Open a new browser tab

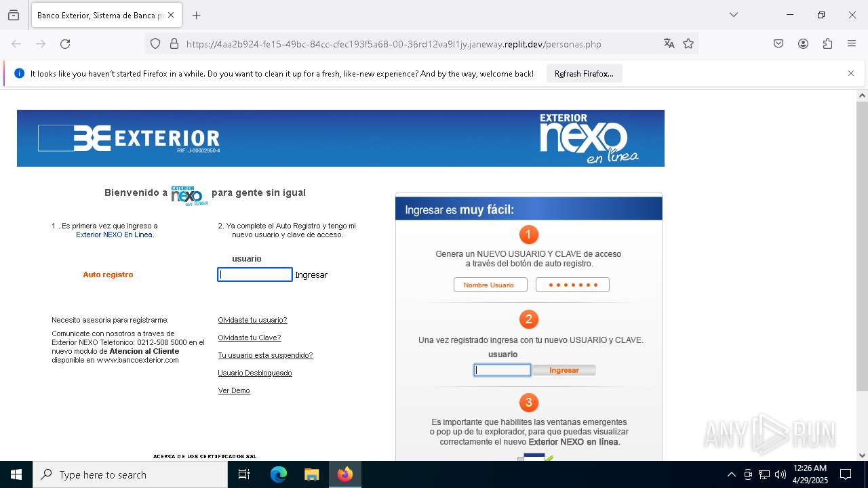click(197, 15)
